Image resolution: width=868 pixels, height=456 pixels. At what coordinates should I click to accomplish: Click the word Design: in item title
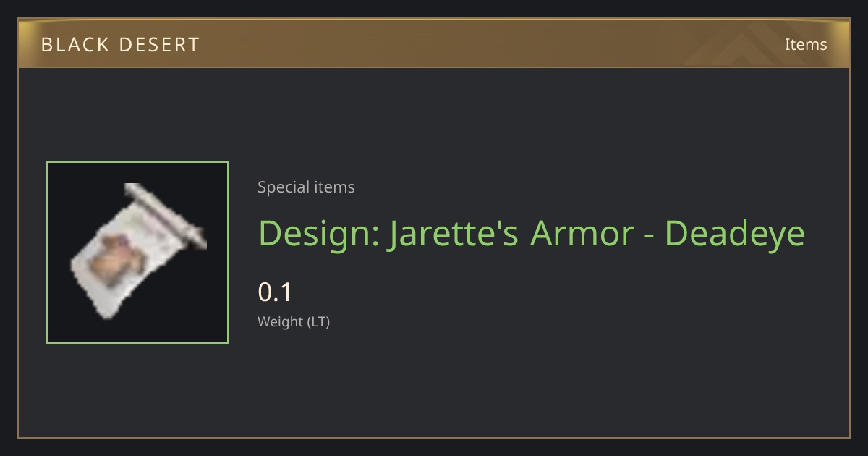pos(319,233)
